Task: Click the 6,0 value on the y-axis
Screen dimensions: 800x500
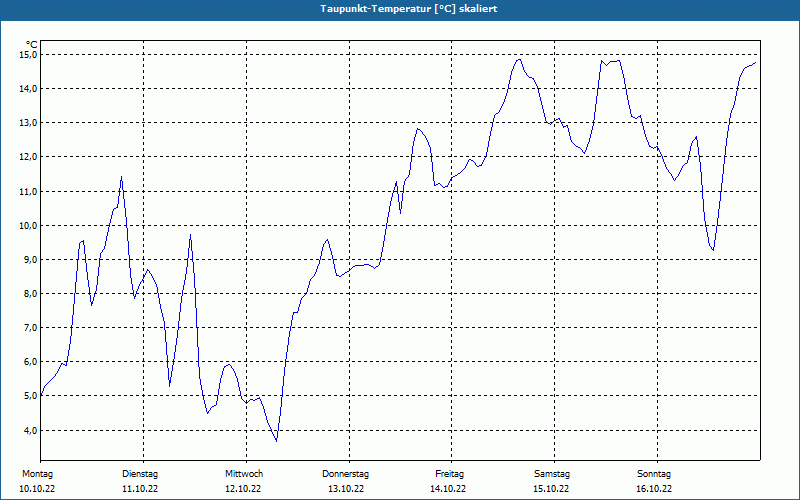Action: 30,362
